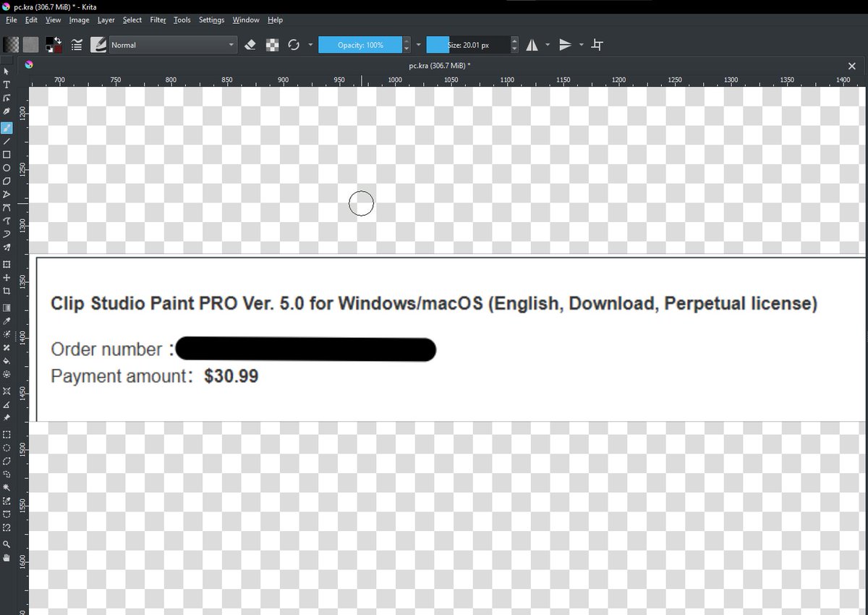Select the Enclose and Fill tool
The image size is (868, 615).
(x=7, y=374)
